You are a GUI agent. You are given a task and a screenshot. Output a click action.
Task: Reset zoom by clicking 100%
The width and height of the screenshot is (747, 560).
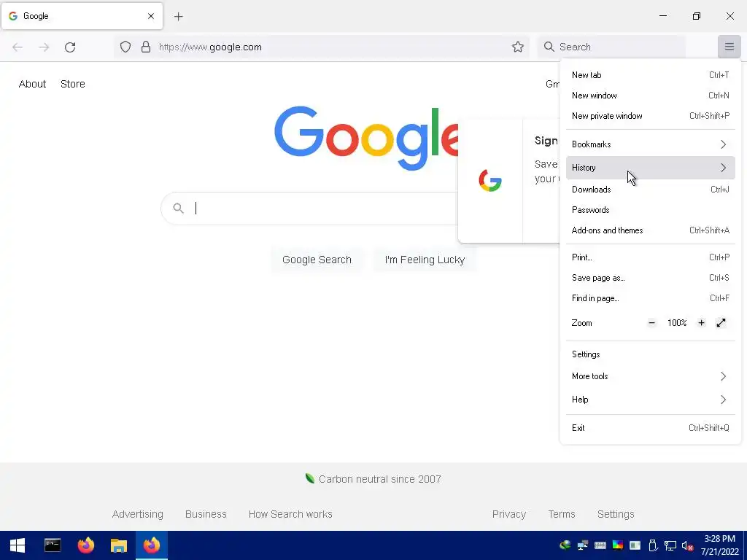pyautogui.click(x=677, y=323)
